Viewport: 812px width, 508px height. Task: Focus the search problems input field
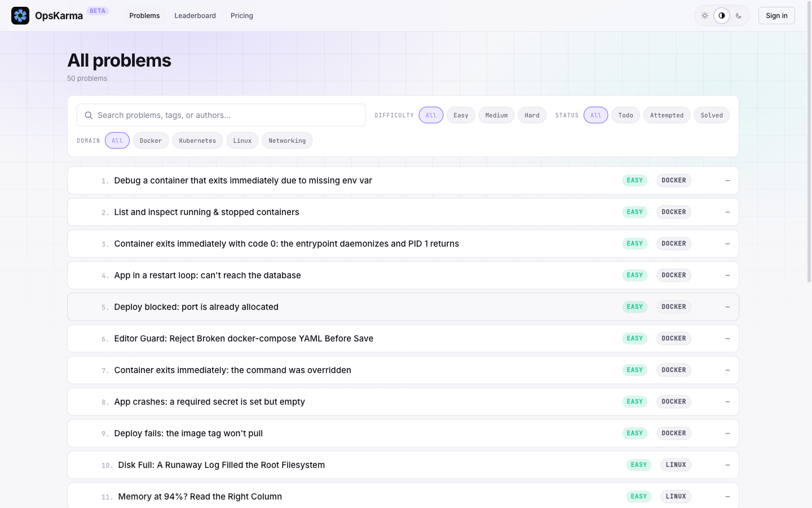[x=221, y=115]
